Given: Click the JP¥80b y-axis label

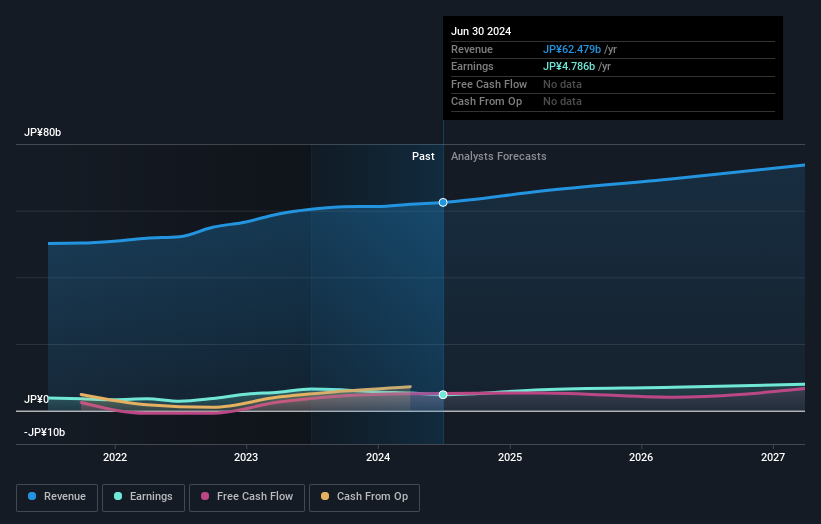Looking at the screenshot, I should (42, 132).
